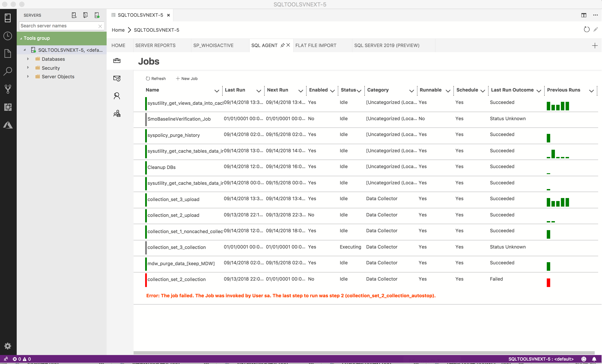Select the SERVER REPORTS tab
Screen dimensions: 602x364
pyautogui.click(x=155, y=45)
